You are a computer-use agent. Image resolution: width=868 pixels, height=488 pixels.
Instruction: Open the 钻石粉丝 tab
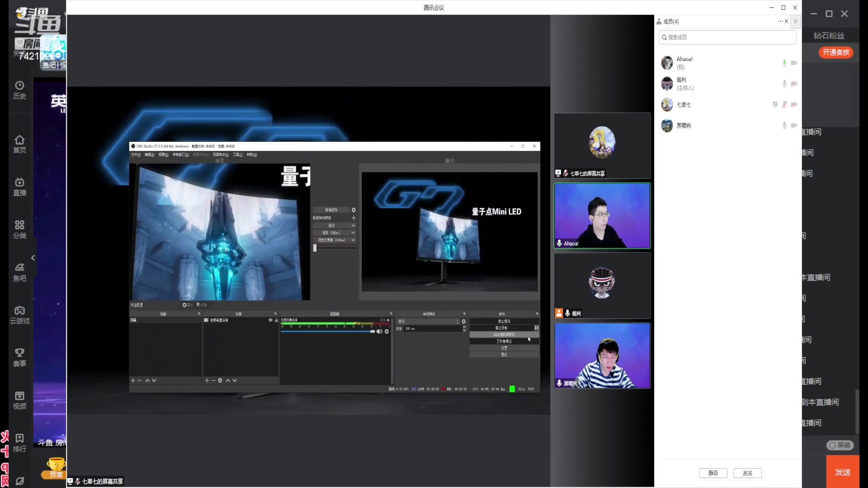[x=829, y=36]
